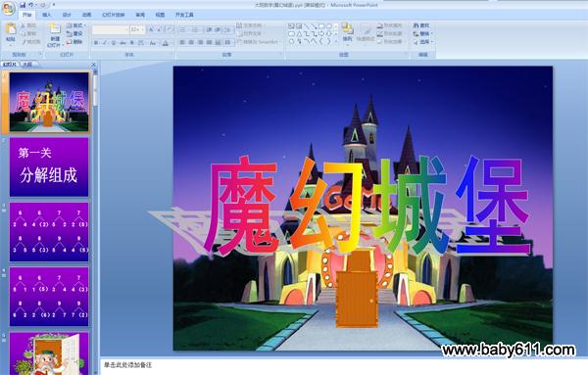Switch to the Insert ribbon tab
Image resolution: width=588 pixels, height=375 pixels.
point(47,15)
